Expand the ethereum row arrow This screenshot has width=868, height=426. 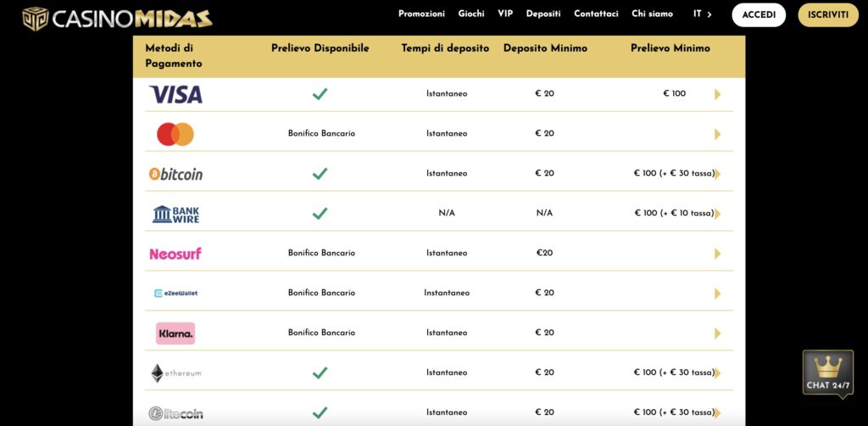(x=717, y=373)
